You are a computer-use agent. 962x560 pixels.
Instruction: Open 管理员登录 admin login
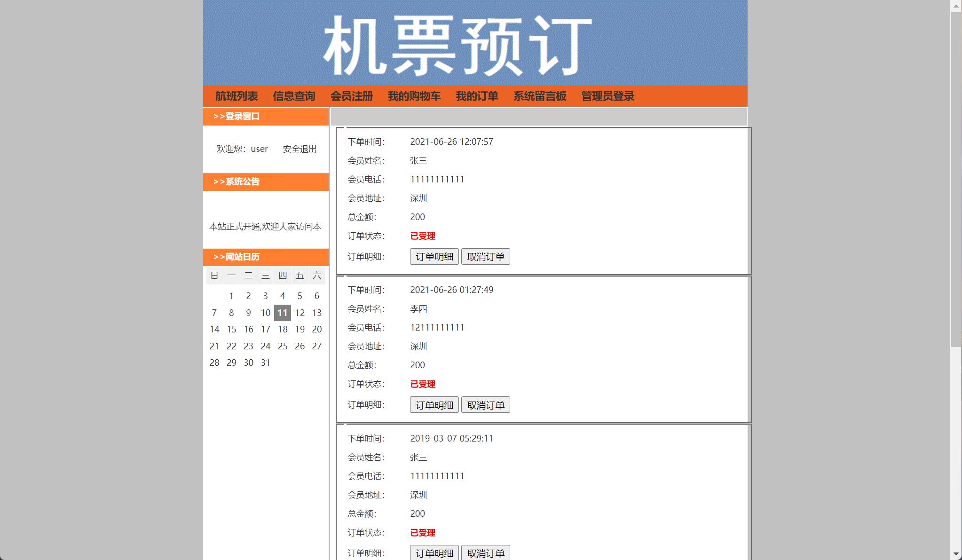click(607, 96)
